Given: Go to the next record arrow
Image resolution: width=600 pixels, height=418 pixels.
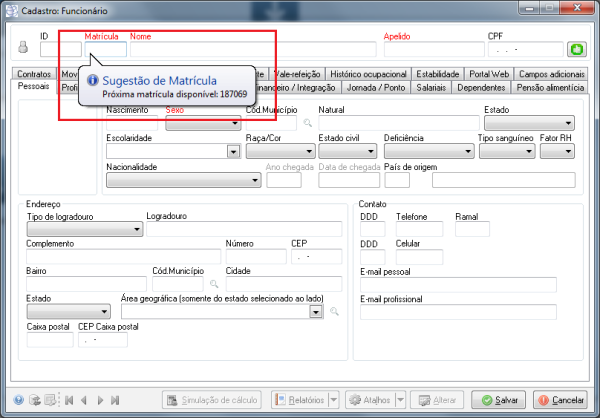Looking at the screenshot, I should pos(101,400).
